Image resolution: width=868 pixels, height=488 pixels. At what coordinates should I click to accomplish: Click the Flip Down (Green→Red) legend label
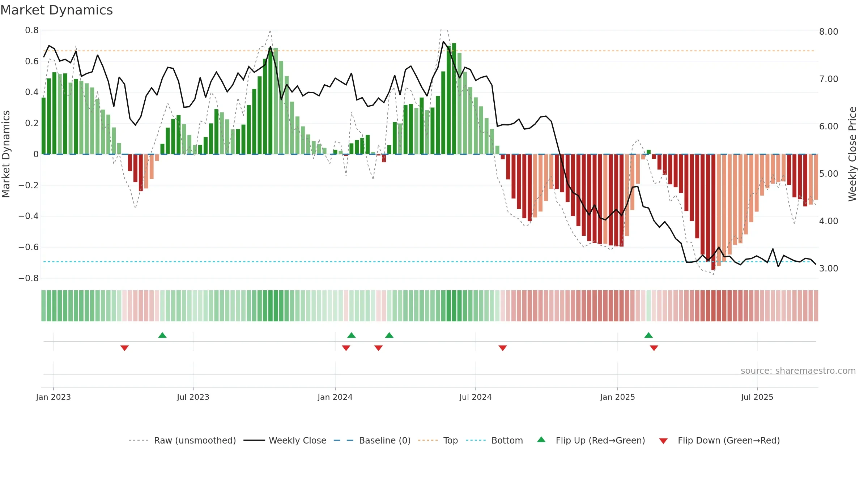pos(729,440)
